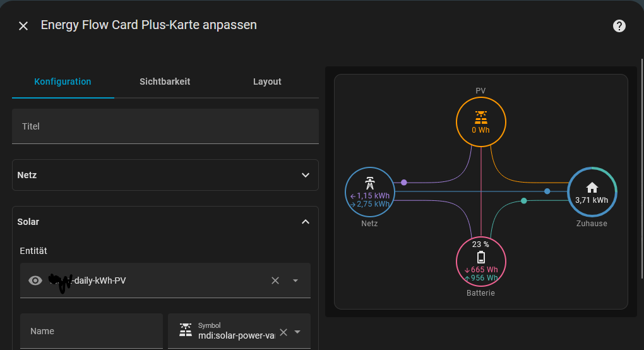The width and height of the screenshot is (644, 350).
Task: Switch to the Sichtbarkeit tab
Action: coord(165,81)
